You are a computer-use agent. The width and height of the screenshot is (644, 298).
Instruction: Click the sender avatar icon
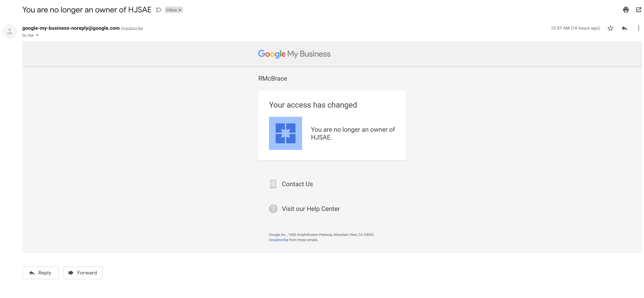click(x=10, y=32)
